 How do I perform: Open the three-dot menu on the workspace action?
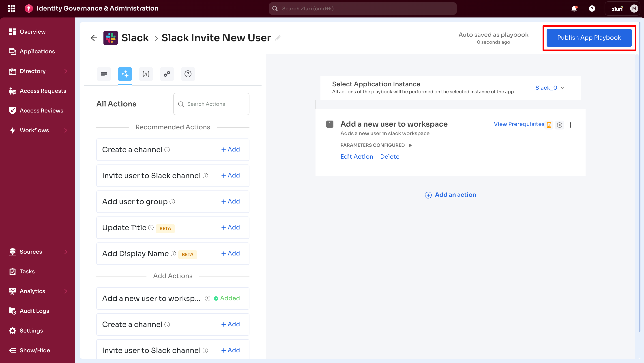click(571, 125)
